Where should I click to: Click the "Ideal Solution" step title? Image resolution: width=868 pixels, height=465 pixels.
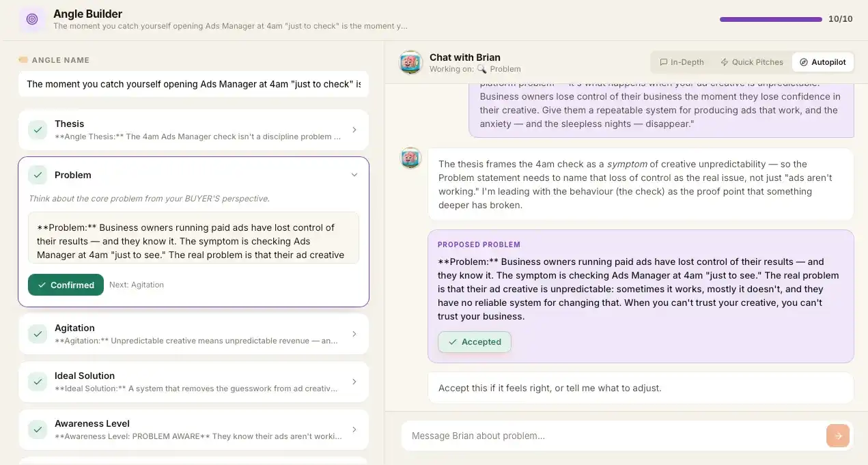pos(85,376)
